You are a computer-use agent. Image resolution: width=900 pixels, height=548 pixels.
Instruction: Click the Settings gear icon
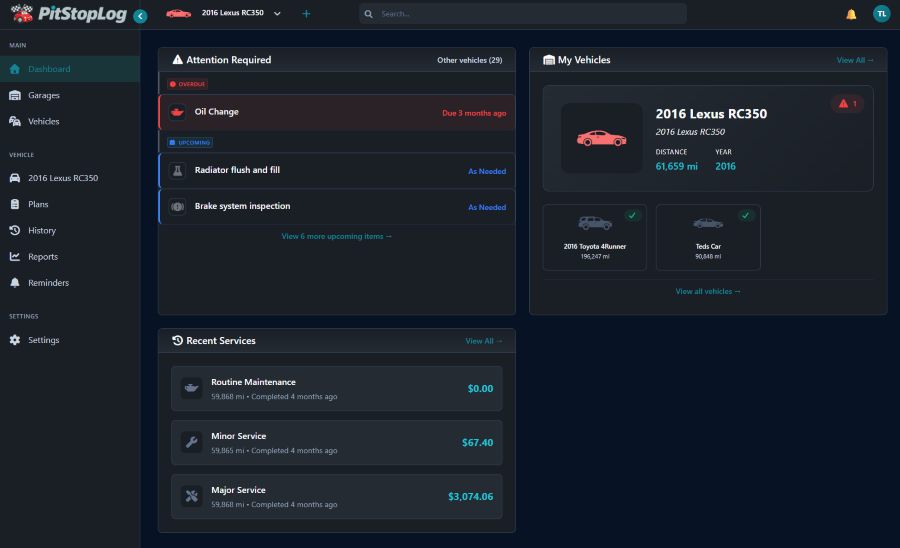[15, 340]
